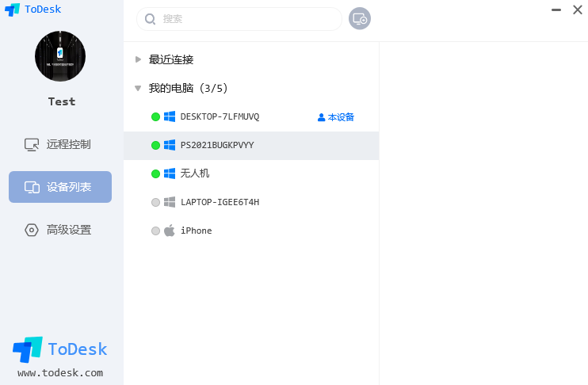Select the 设备列表 tab

click(60, 187)
